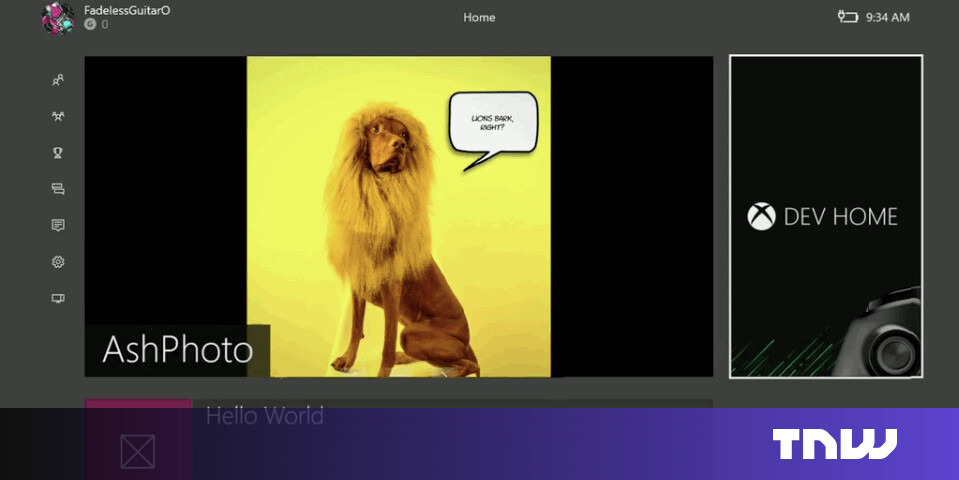This screenshot has height=480, width=959.
Task: Click the FadelessGuitarO gamertag text
Action: 127,10
